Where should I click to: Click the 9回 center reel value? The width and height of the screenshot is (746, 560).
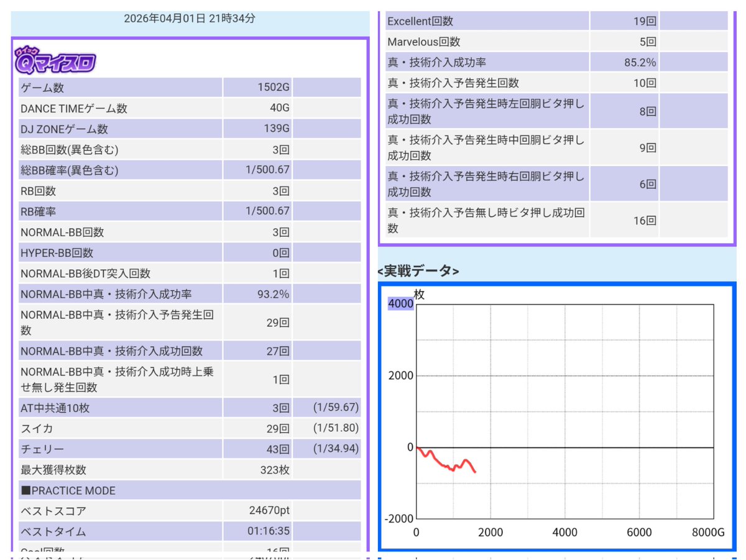click(x=648, y=147)
